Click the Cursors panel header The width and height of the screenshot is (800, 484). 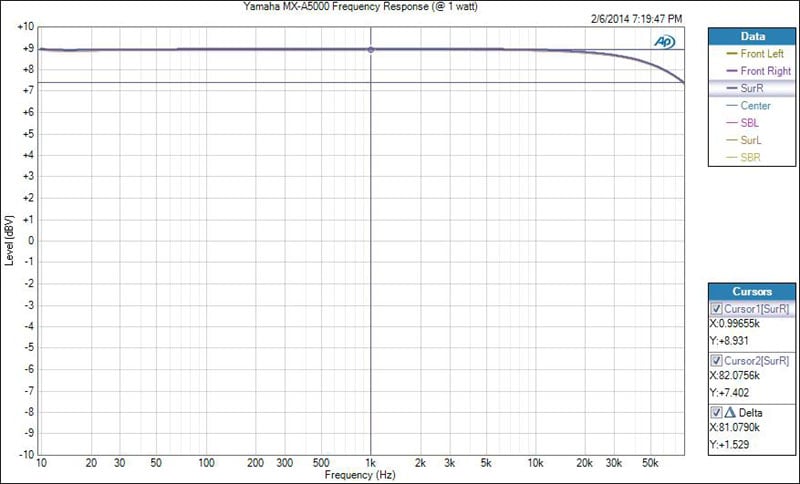click(751, 291)
